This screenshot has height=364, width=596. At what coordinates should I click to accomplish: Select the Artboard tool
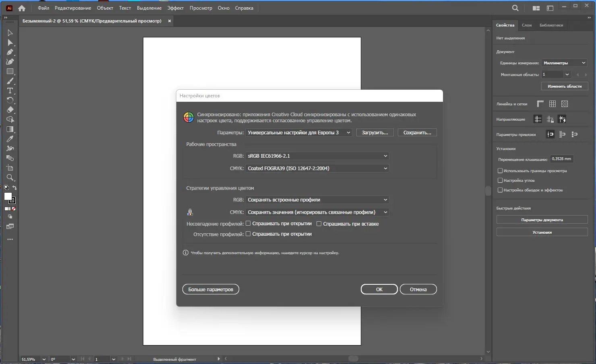(10, 168)
